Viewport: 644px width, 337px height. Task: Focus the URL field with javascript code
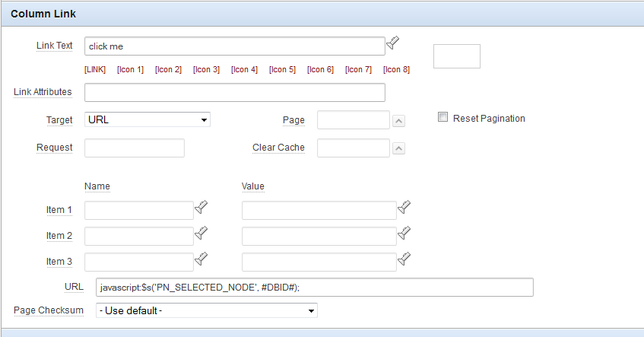tap(315, 288)
